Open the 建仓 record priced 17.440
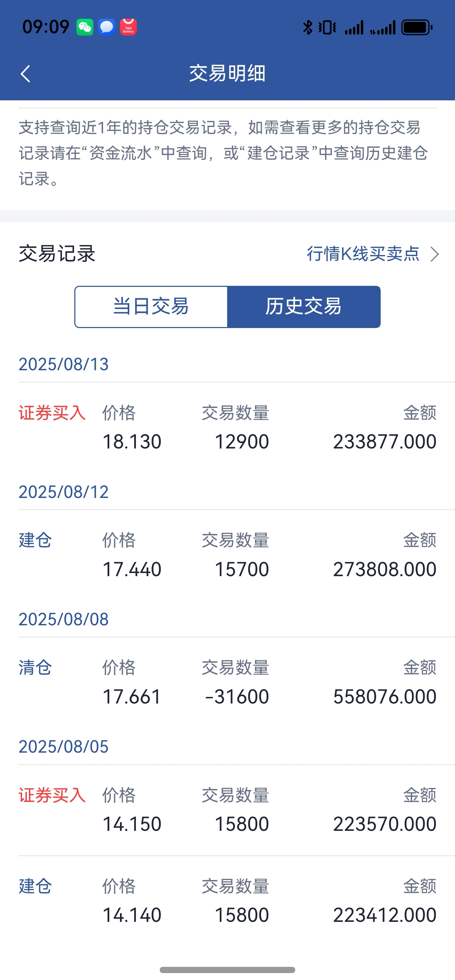Screen dimensions: 455x980 coord(228,555)
